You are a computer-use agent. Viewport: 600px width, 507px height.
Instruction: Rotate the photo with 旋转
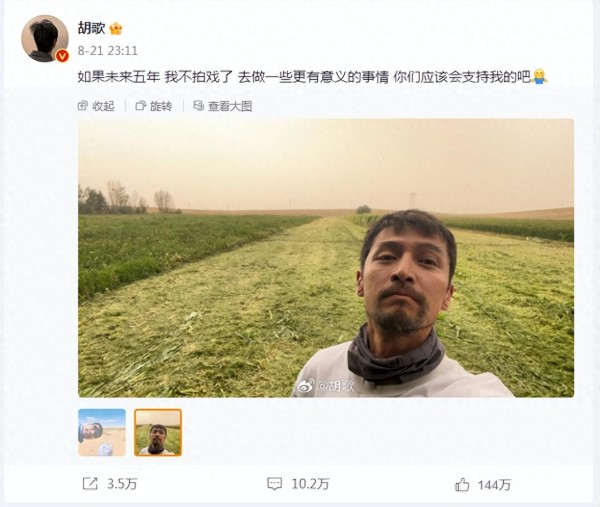coord(154,106)
